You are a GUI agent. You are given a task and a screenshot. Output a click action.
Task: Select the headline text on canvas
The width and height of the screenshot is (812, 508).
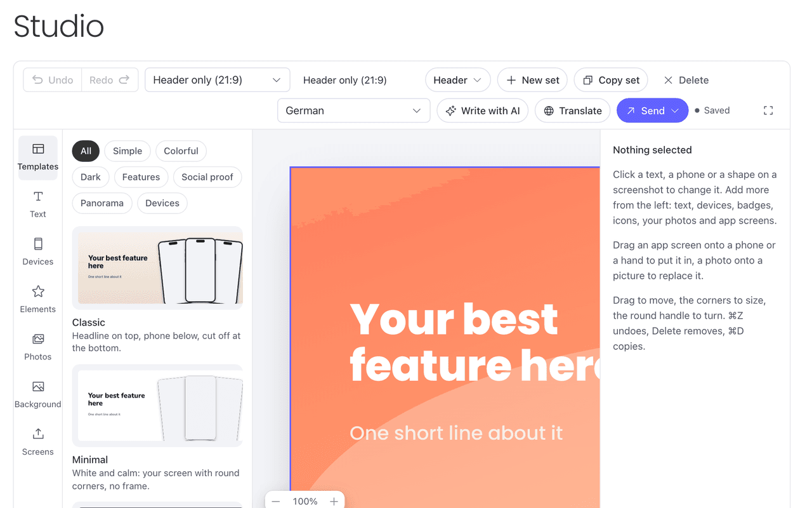click(475, 342)
